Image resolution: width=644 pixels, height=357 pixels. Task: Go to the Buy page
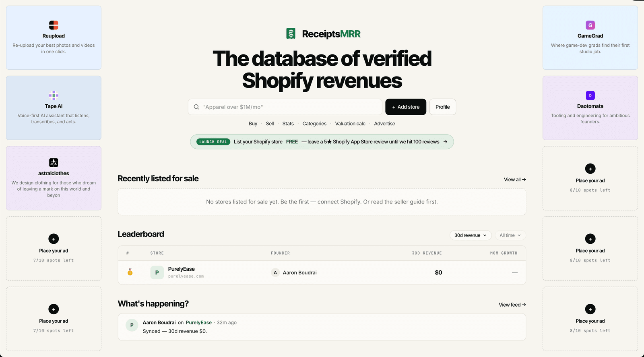pyautogui.click(x=253, y=124)
